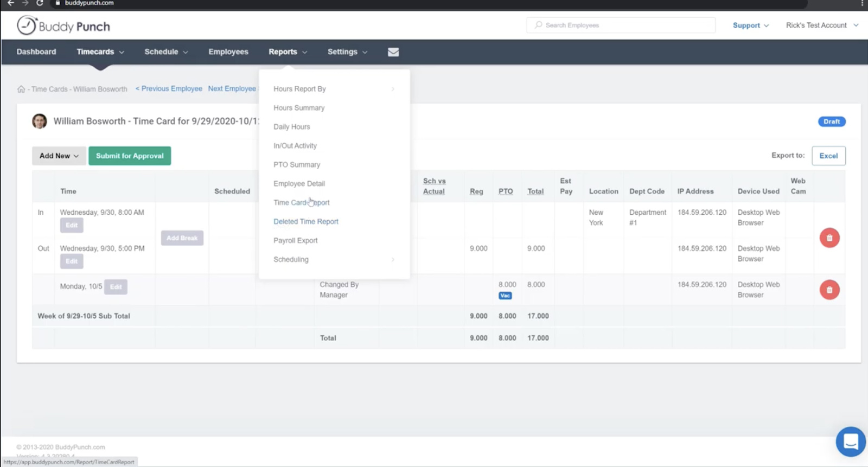Click the Buddy Punch clock logo
The image size is (868, 467).
click(x=27, y=25)
